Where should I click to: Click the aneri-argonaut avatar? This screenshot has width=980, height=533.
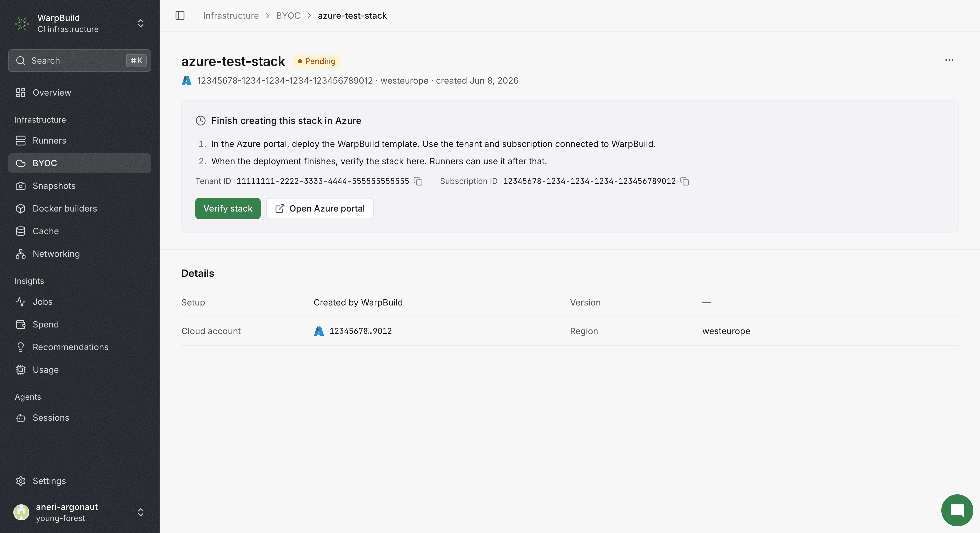coord(21,512)
